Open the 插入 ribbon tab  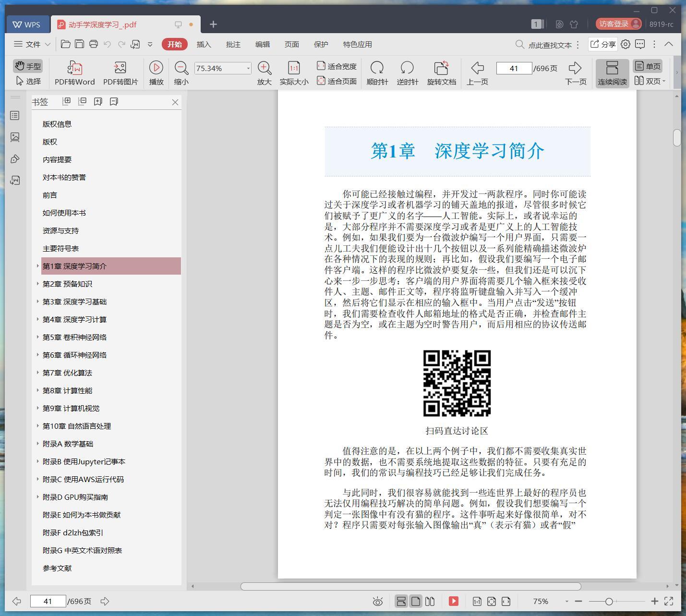click(204, 44)
